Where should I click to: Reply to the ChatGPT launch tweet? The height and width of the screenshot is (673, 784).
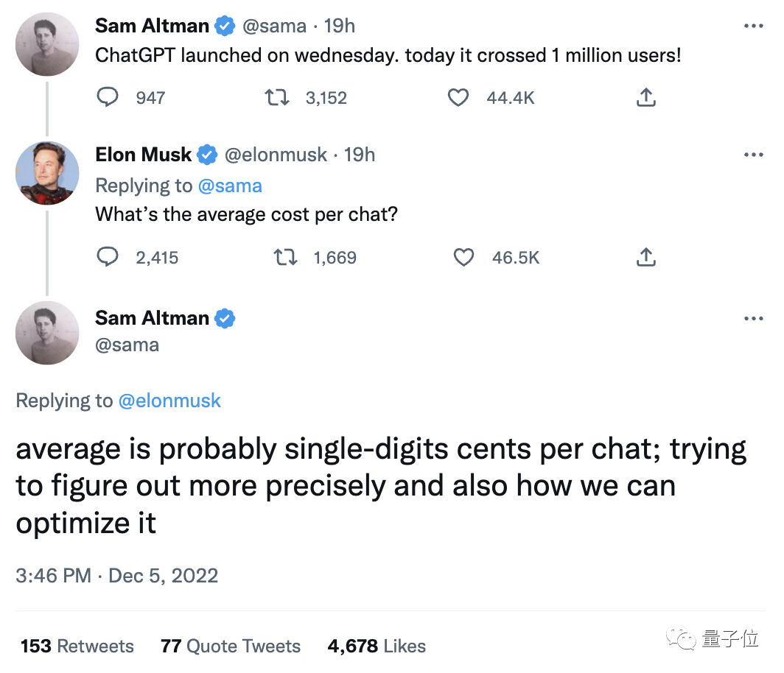point(108,97)
